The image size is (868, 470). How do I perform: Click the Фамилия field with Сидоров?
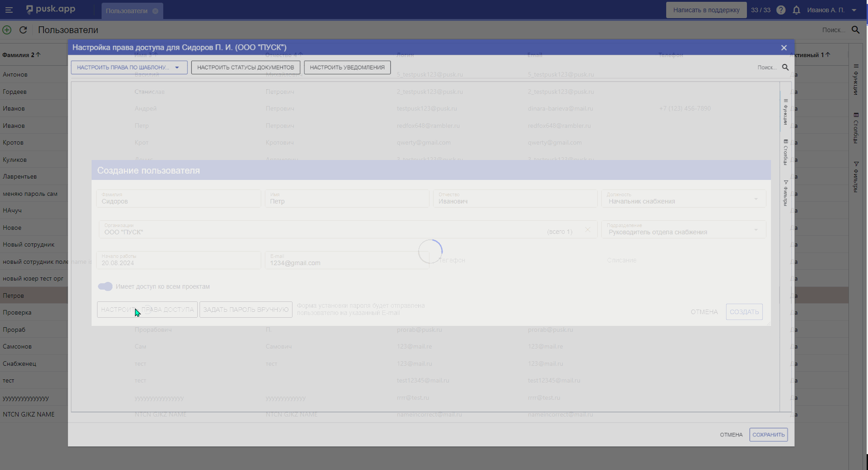[179, 199]
